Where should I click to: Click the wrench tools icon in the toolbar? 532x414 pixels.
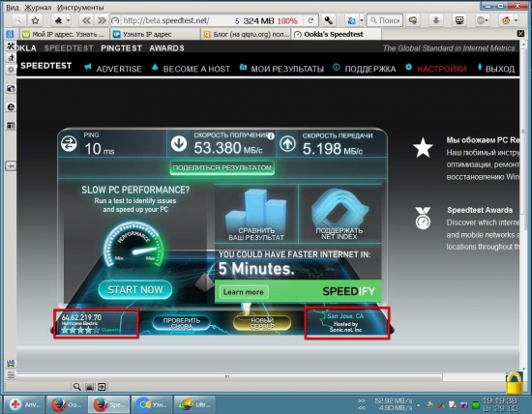[328, 20]
